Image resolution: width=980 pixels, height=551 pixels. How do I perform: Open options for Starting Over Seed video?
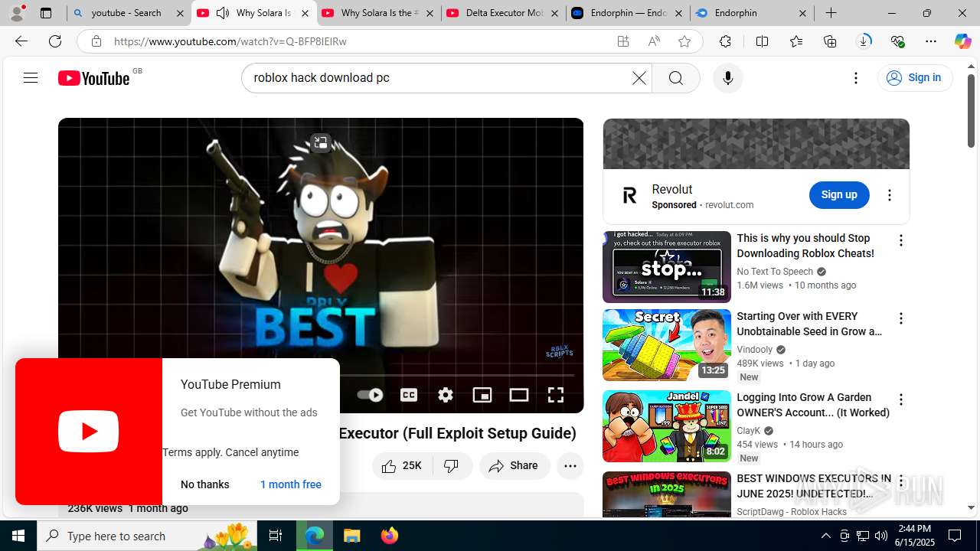click(901, 318)
